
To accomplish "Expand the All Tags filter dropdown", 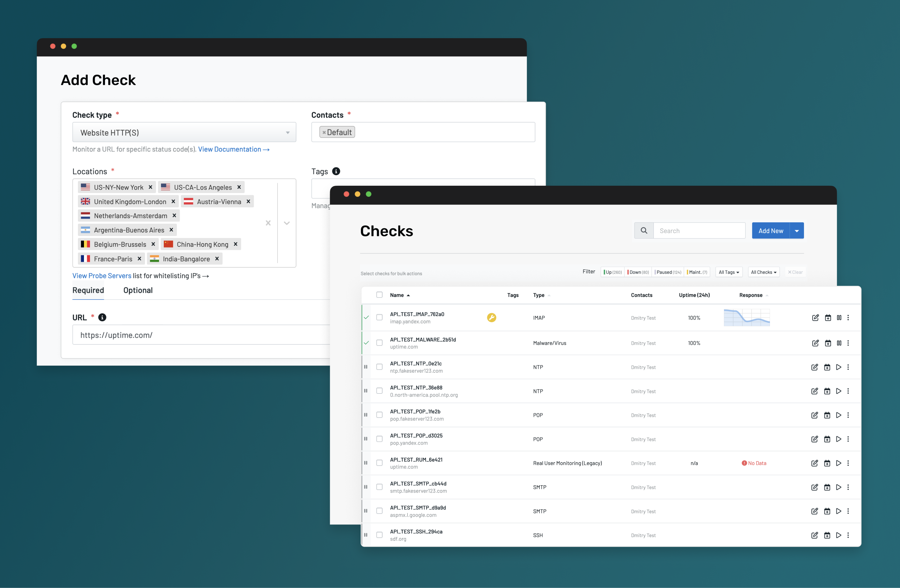I will tap(729, 272).
